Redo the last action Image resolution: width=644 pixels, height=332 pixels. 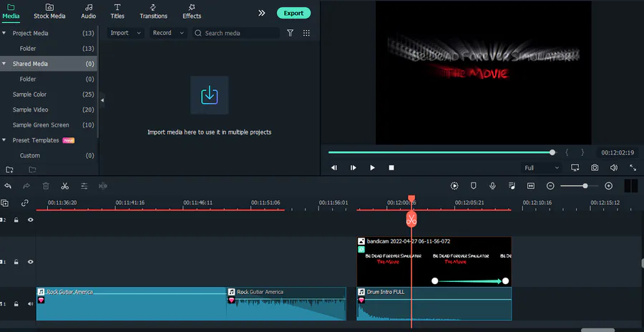[x=26, y=186]
